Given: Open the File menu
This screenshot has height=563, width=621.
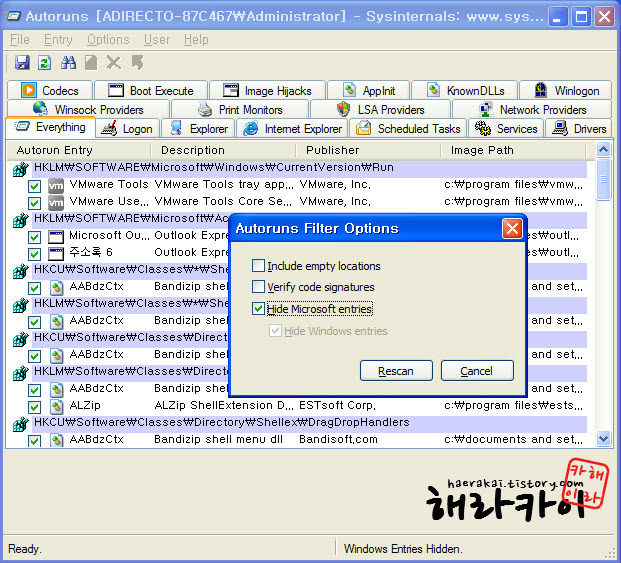Looking at the screenshot, I should click(19, 40).
